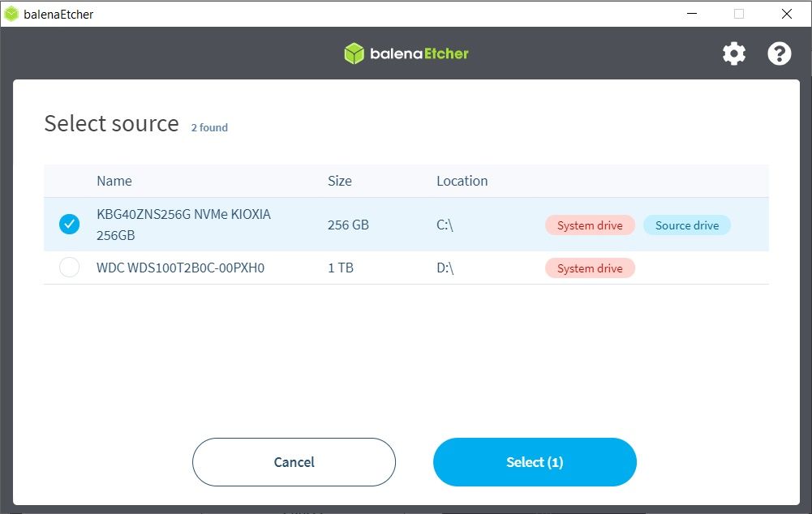Open the settings gear icon
812x514 pixels.
tap(733, 53)
